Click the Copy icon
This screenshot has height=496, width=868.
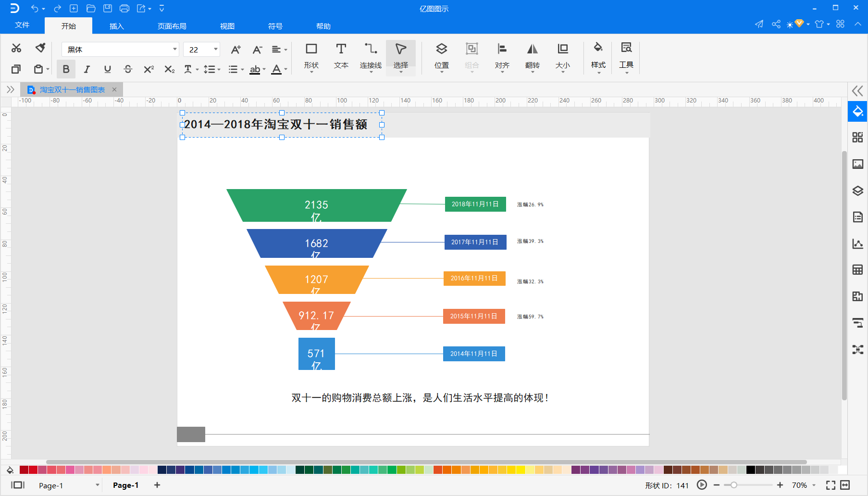(x=16, y=69)
